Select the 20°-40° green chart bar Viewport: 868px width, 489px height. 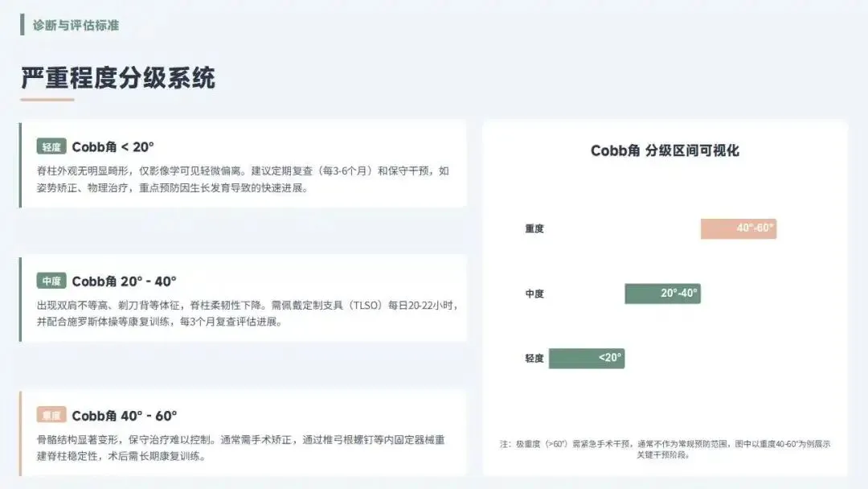662,294
